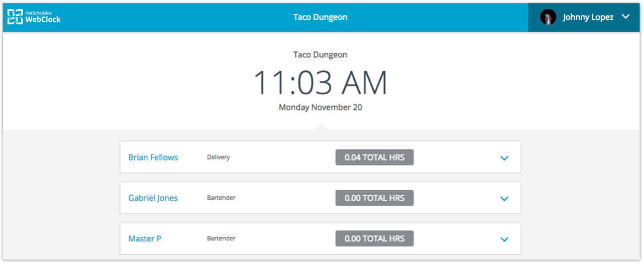Open Brian Fellows employee link
Viewport: 644px width, 264px height.
tap(153, 157)
